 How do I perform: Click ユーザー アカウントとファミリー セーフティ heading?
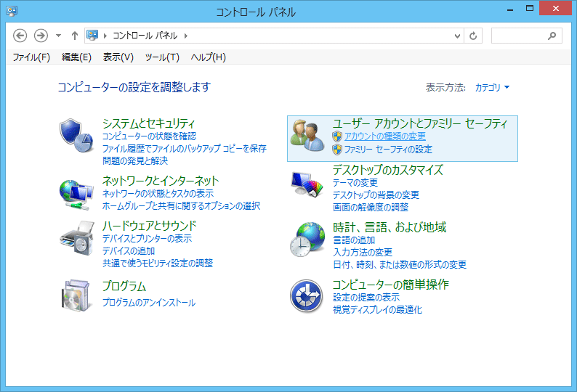(x=420, y=123)
